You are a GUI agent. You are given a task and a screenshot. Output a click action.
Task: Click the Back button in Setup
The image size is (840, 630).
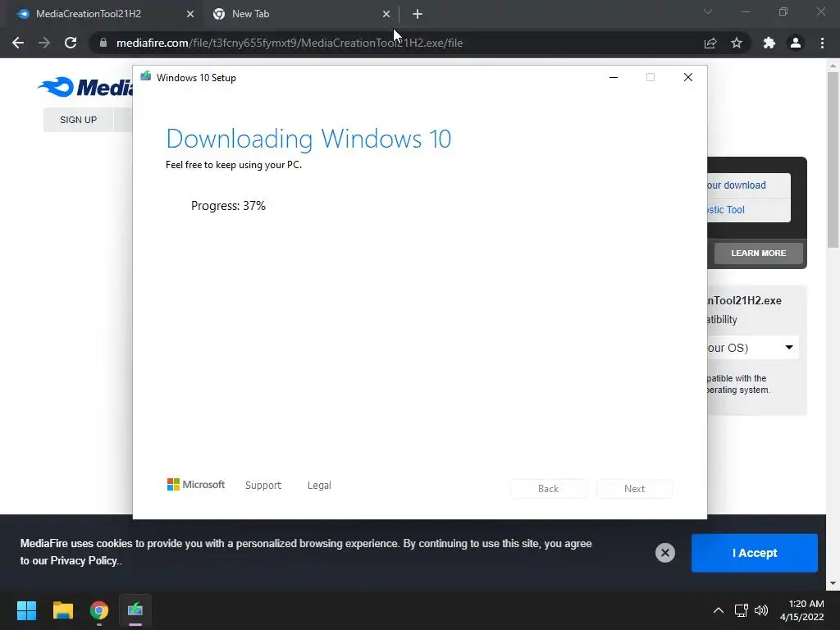(549, 489)
